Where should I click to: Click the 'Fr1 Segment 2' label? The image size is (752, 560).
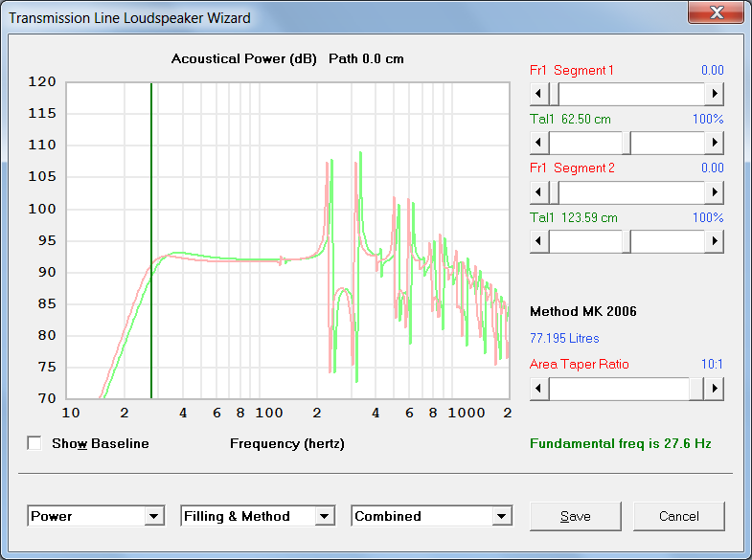point(572,168)
